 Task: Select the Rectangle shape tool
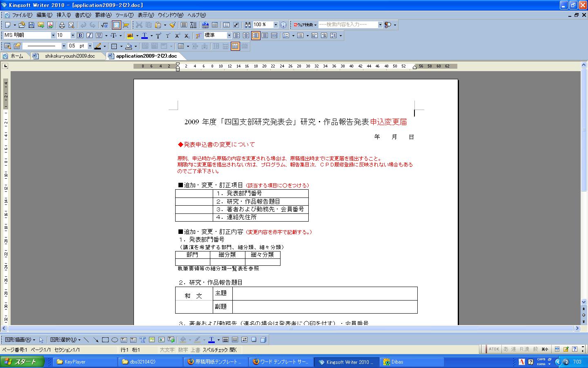(105, 340)
